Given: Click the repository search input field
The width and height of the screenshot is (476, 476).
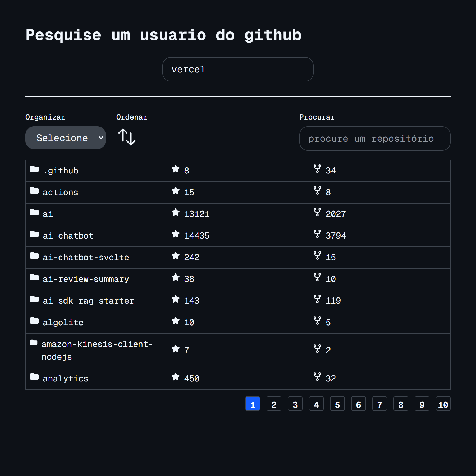Looking at the screenshot, I should coord(375,139).
